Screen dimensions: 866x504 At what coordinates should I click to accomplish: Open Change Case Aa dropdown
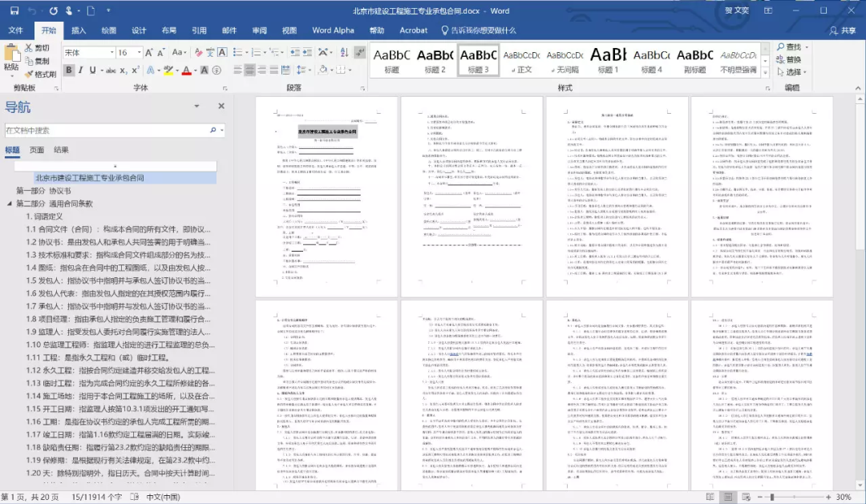(x=179, y=52)
